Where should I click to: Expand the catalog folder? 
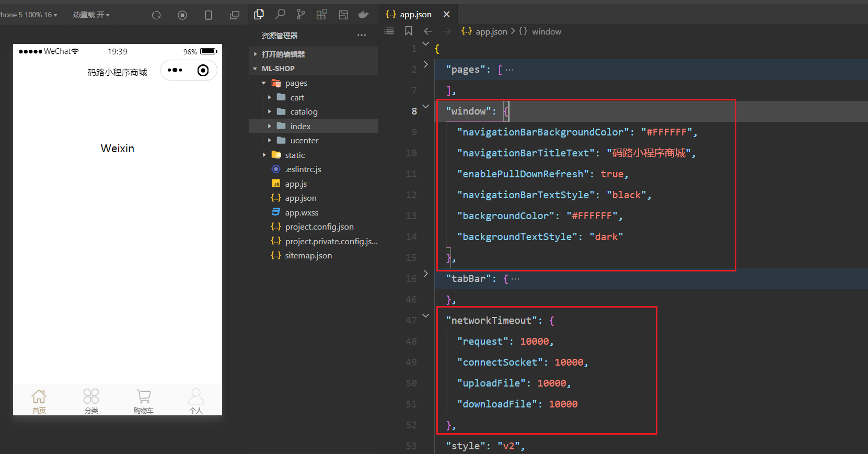tap(314, 112)
